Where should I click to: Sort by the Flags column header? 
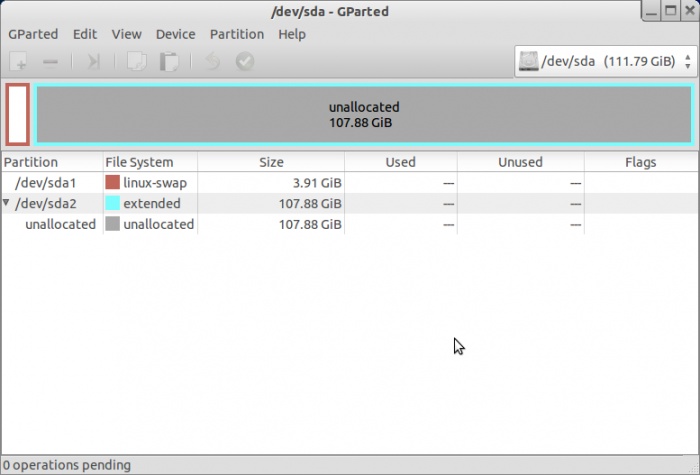click(641, 162)
